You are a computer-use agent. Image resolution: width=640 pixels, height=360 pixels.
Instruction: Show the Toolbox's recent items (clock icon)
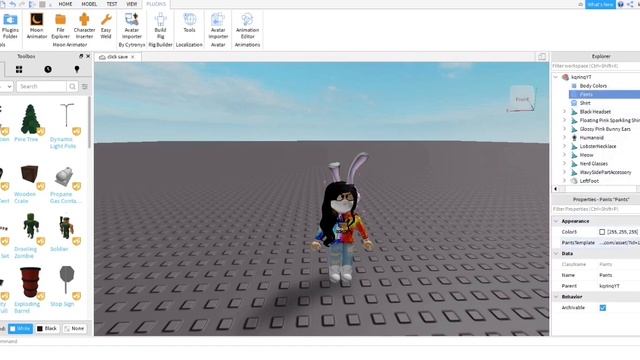[x=48, y=69]
